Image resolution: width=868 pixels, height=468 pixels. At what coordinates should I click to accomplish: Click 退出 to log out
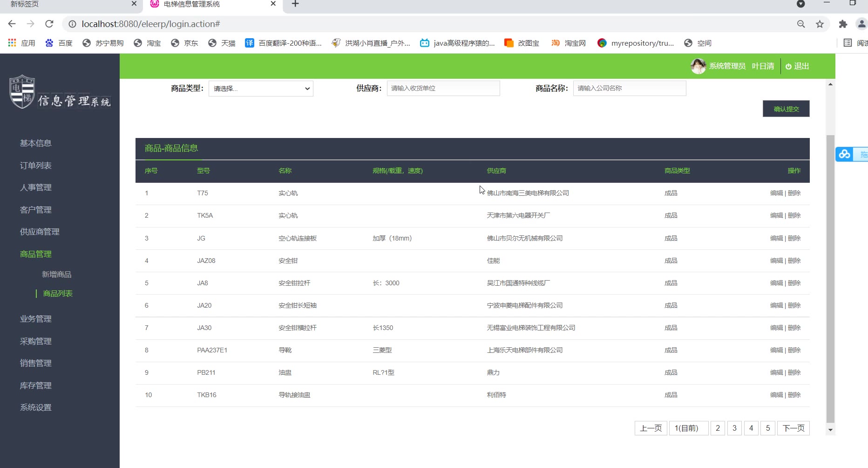click(797, 66)
